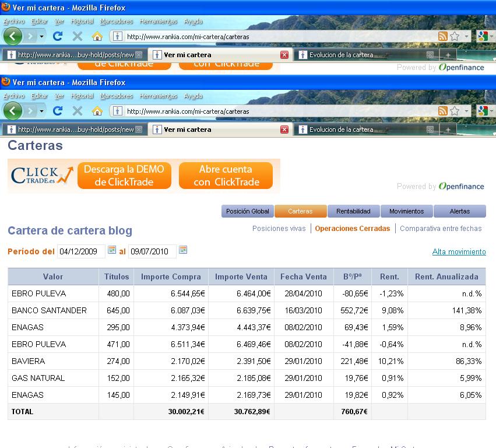The width and height of the screenshot is (496, 448).
Task: Switch to 'Evolucion de la cartera' tab, lower window
Action: click(366, 129)
